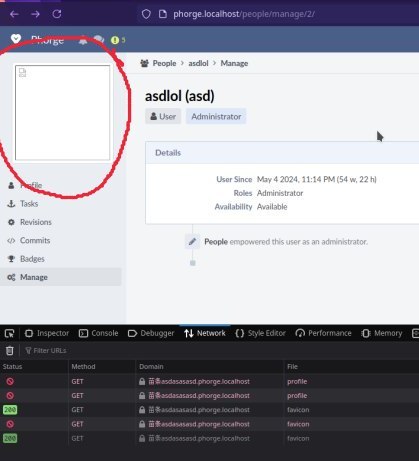Click the browser back arrow
Viewport: 419px width, 461px height.
point(14,14)
